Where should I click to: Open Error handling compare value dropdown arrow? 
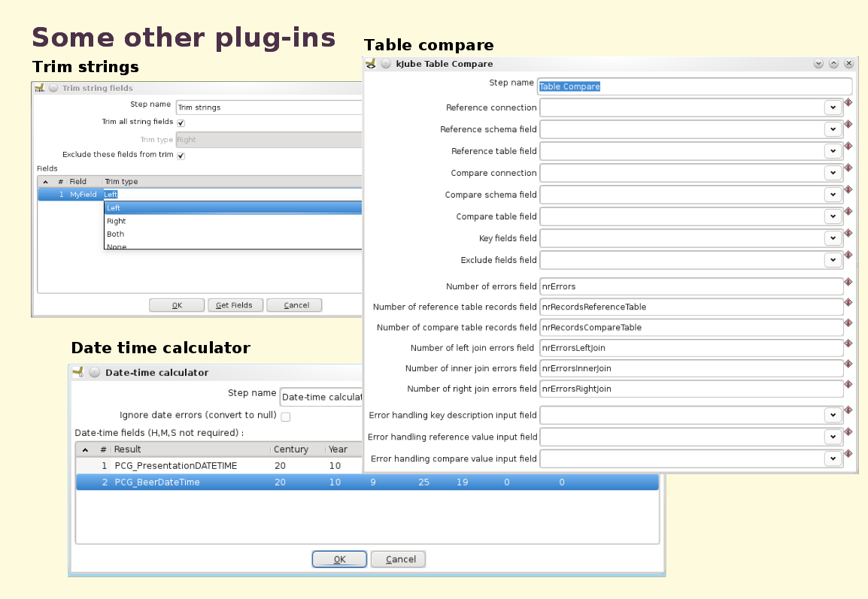(833, 459)
